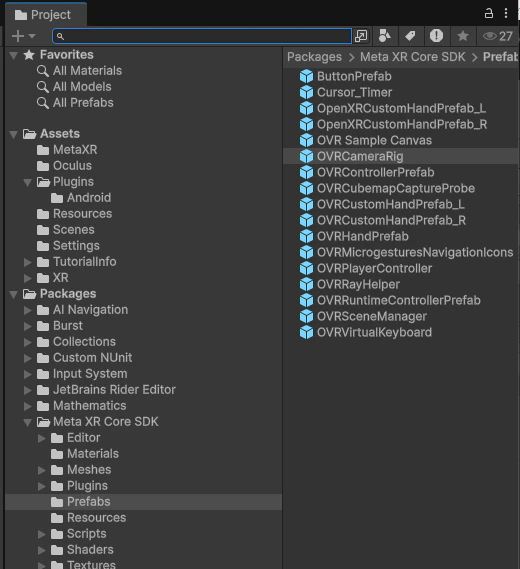Select OpenXRCustomHandPrefab_R asset
520x569 pixels.
(x=393, y=124)
